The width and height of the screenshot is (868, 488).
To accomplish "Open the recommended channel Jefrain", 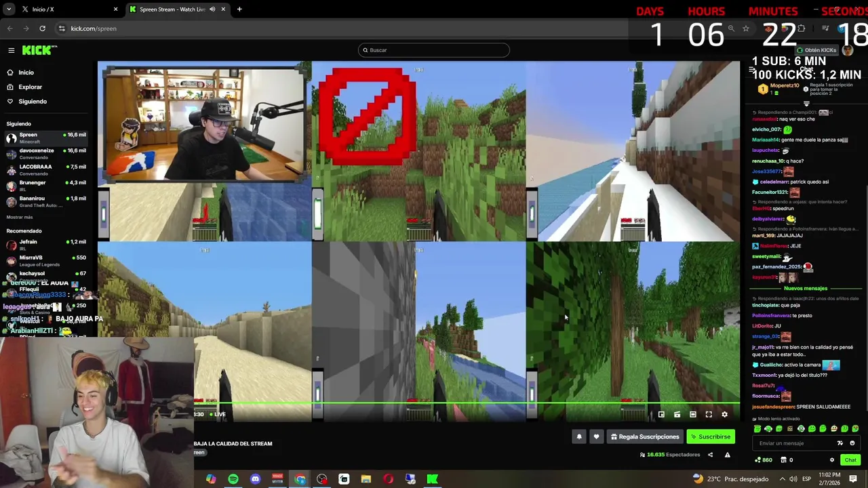I will click(46, 245).
